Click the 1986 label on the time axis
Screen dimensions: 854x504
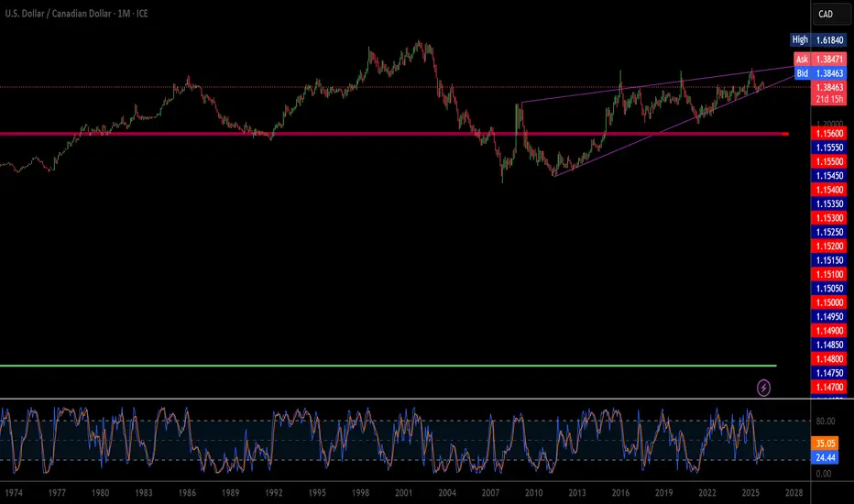tap(187, 493)
